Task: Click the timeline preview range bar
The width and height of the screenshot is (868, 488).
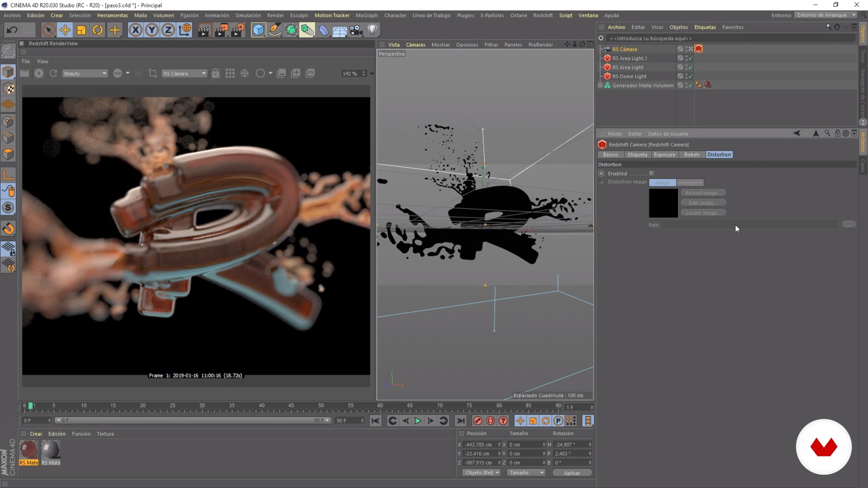Action: [x=193, y=420]
